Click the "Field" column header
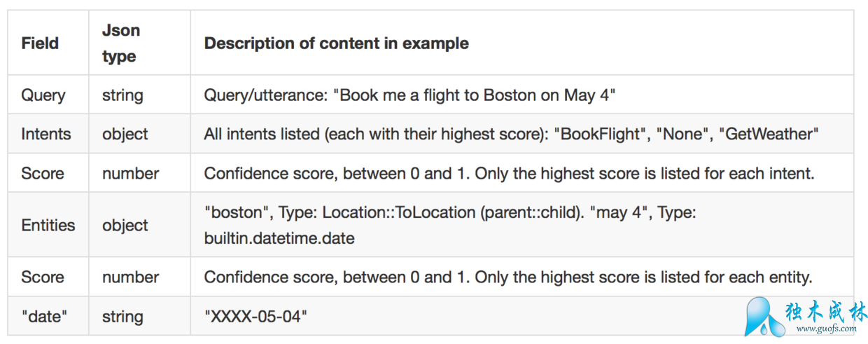Image resolution: width=868 pixels, height=344 pixels. pos(40,43)
